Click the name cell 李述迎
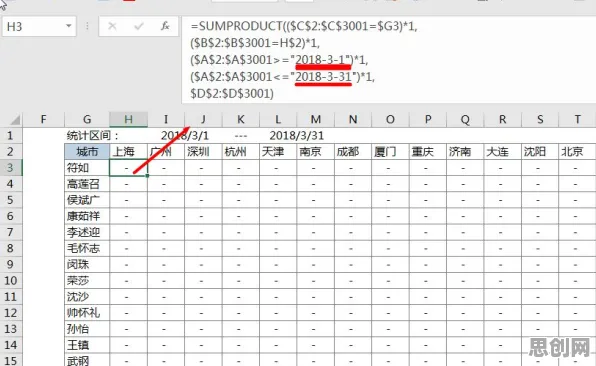Image resolution: width=596 pixels, height=366 pixels. (87, 232)
